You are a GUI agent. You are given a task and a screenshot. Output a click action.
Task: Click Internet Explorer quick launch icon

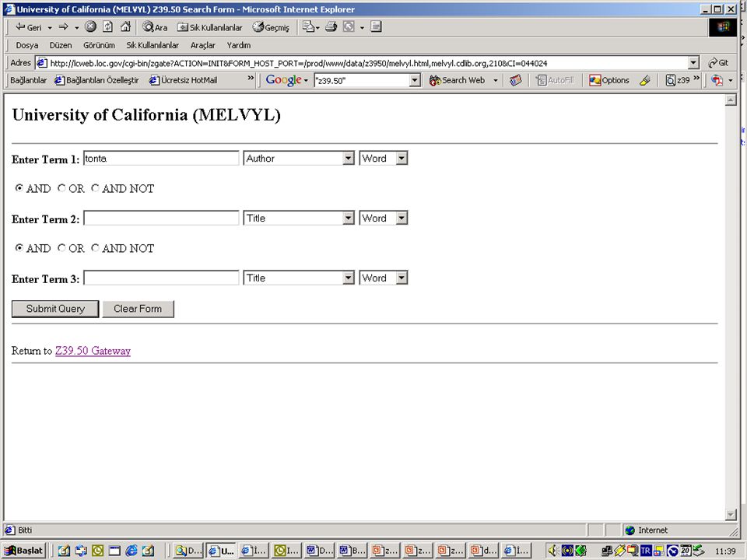click(132, 551)
